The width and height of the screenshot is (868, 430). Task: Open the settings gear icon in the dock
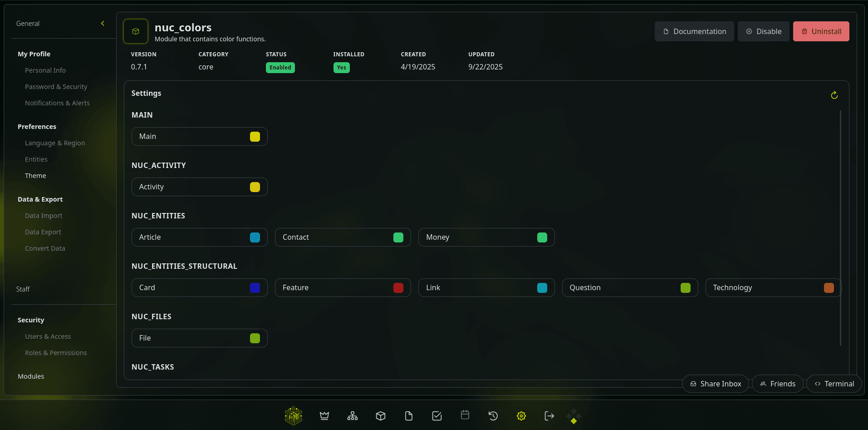(521, 415)
